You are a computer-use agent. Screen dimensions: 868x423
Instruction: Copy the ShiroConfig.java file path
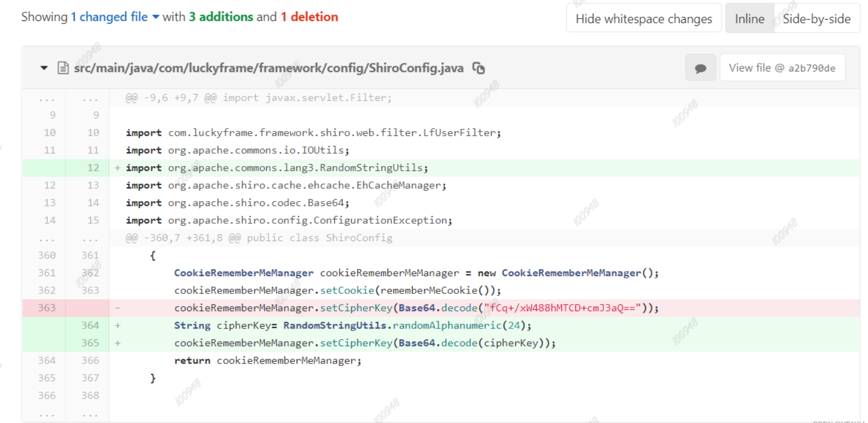tap(478, 68)
